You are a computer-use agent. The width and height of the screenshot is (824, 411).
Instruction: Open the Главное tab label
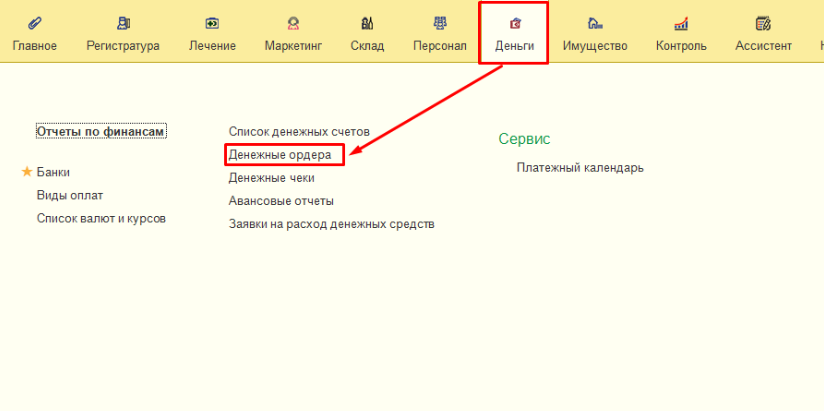pyautogui.click(x=34, y=45)
